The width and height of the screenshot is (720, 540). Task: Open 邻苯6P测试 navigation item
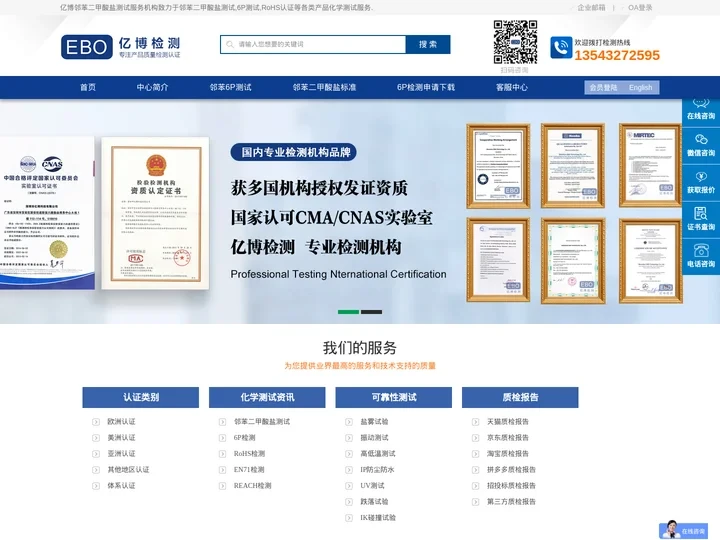click(x=231, y=87)
